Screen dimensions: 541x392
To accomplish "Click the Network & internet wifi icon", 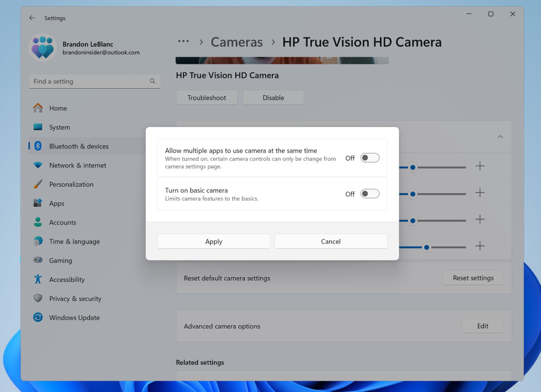I will pyautogui.click(x=38, y=165).
